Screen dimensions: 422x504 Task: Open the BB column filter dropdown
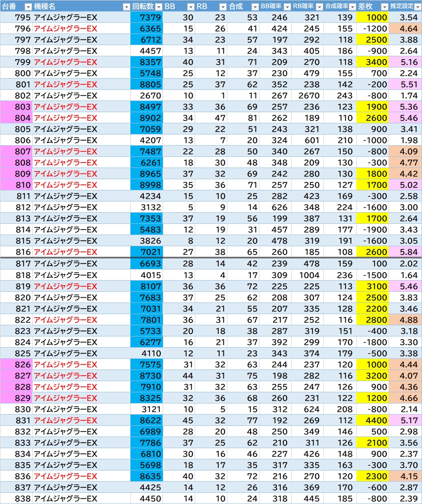[190, 7]
